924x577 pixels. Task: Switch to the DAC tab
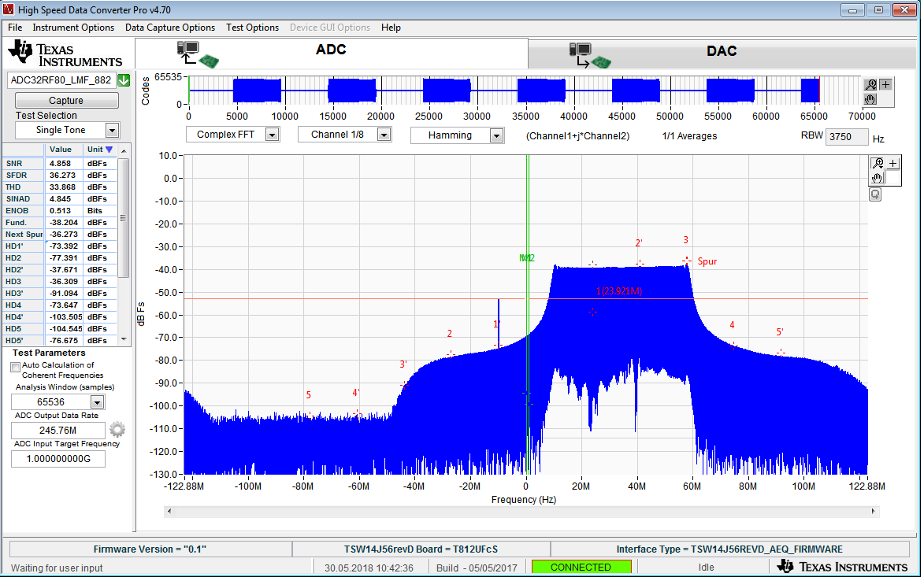pyautogui.click(x=722, y=54)
